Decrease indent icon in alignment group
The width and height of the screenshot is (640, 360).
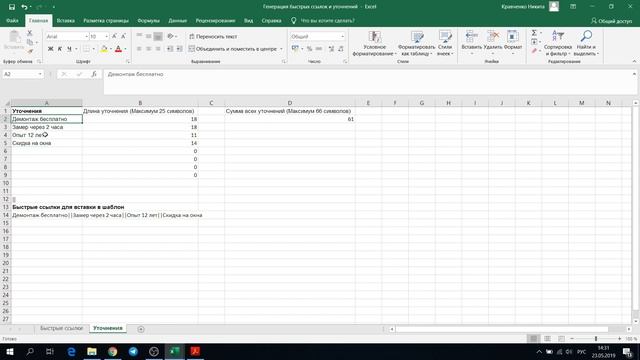tap(170, 49)
